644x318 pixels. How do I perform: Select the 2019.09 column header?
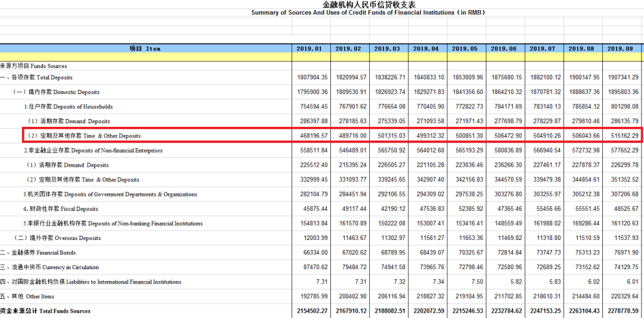[622, 48]
